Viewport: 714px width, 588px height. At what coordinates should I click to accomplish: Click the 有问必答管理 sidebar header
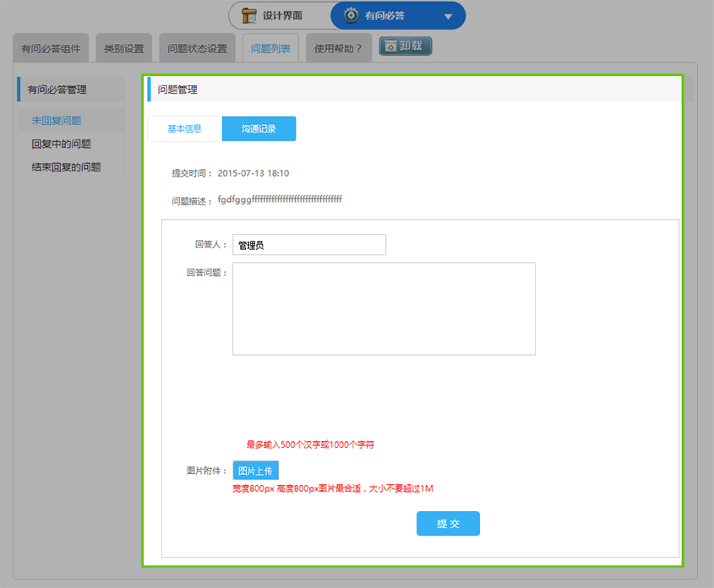(x=57, y=89)
